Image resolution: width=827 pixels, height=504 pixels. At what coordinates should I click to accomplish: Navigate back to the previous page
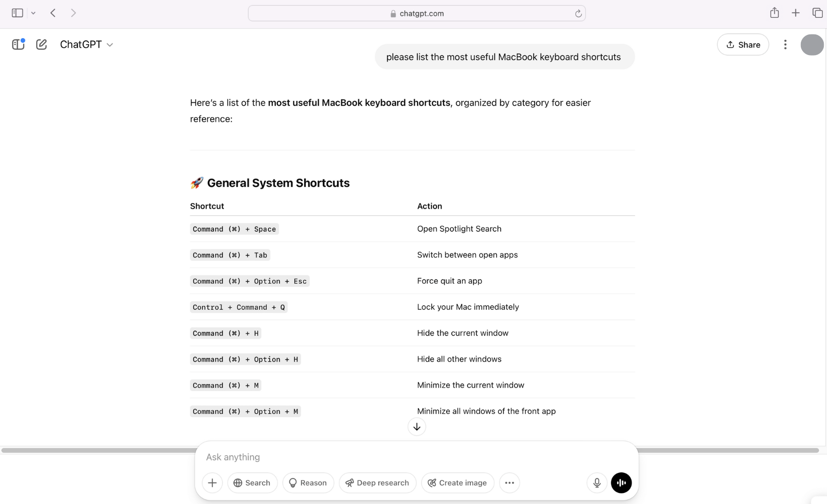[x=53, y=13]
